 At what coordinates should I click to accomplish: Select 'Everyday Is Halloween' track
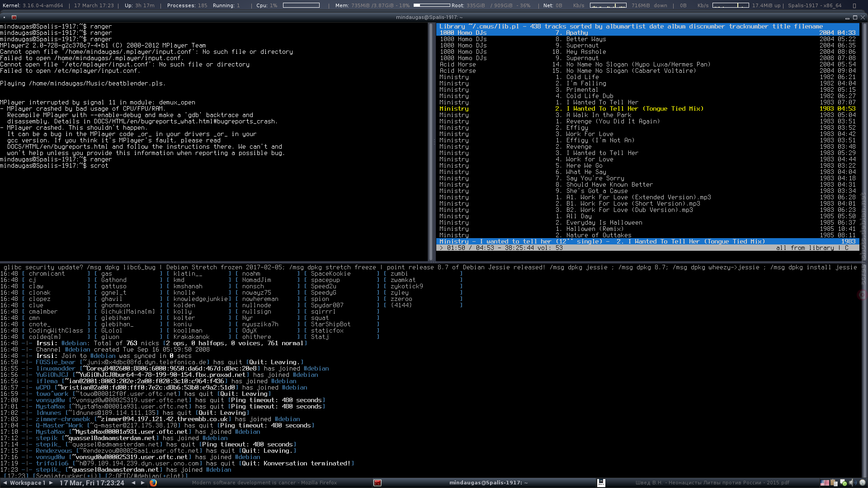pyautogui.click(x=647, y=223)
